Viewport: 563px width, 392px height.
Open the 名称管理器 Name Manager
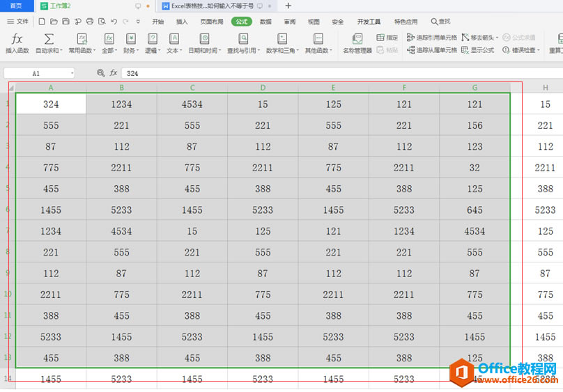click(357, 39)
